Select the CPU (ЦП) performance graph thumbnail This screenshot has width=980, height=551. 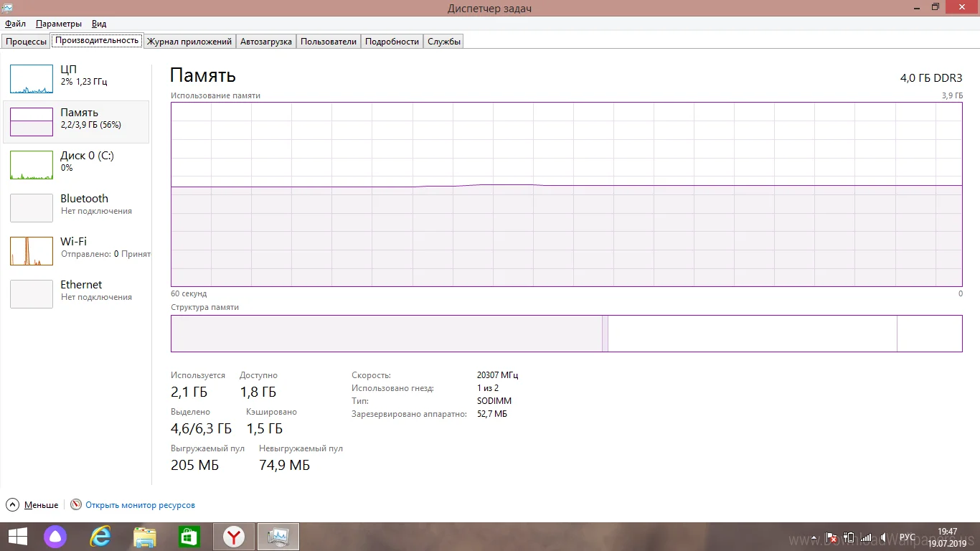tap(32, 79)
